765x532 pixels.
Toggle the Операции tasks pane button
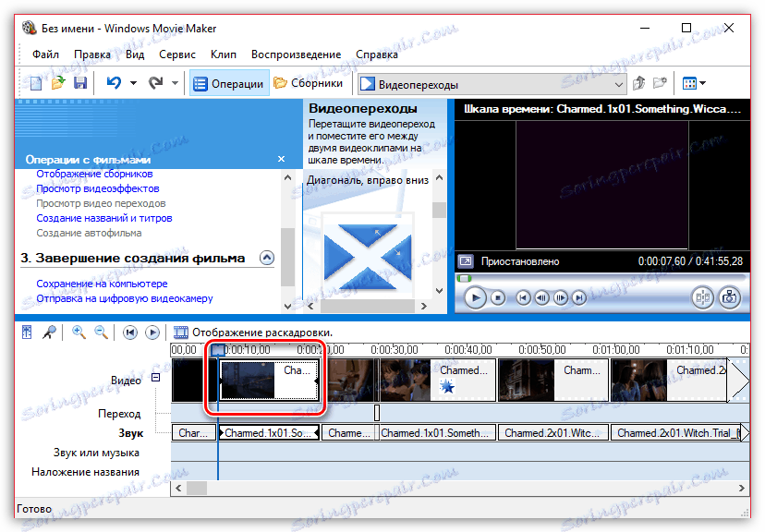(x=229, y=84)
